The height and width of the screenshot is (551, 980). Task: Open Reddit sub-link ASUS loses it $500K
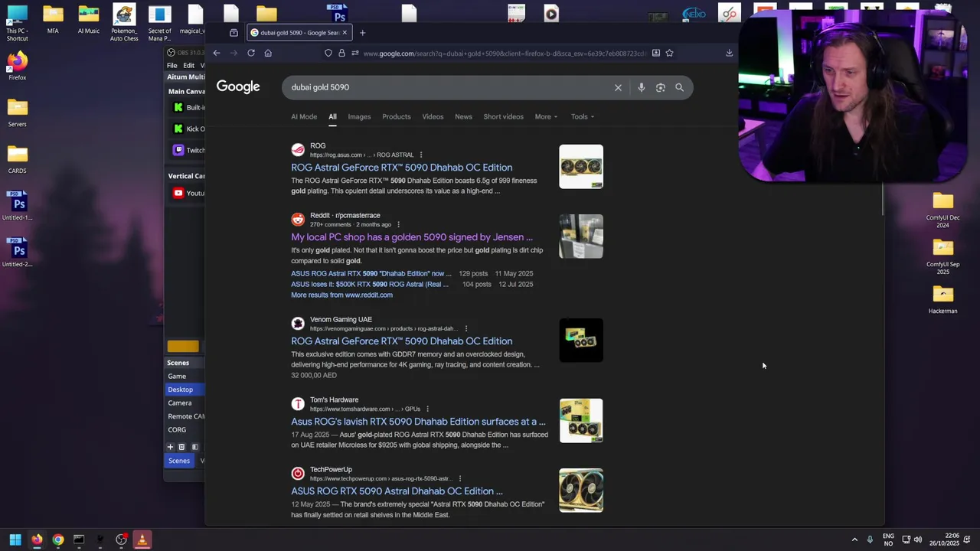click(369, 284)
